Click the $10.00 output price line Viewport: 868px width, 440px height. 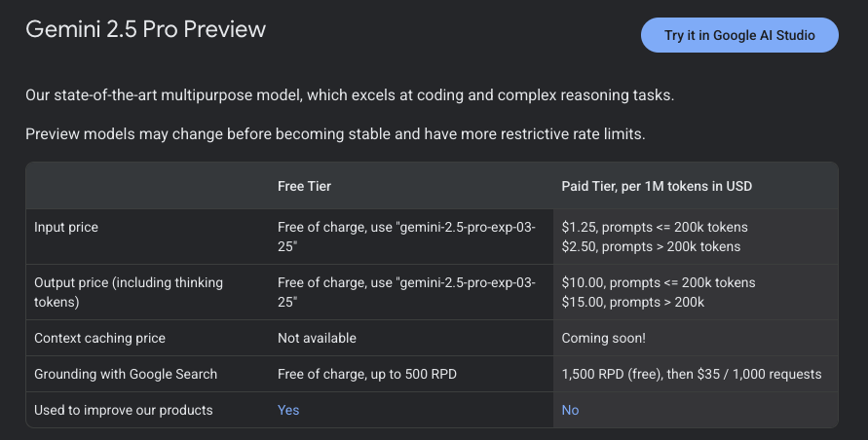[659, 282]
